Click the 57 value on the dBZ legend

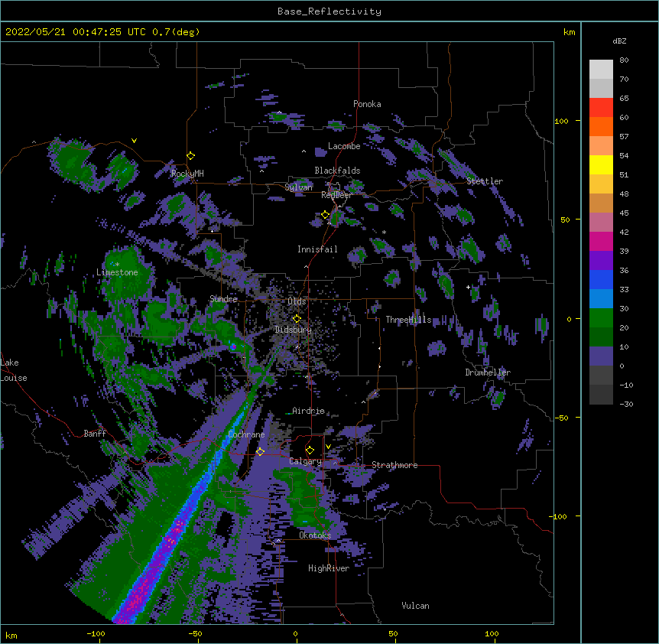[624, 137]
